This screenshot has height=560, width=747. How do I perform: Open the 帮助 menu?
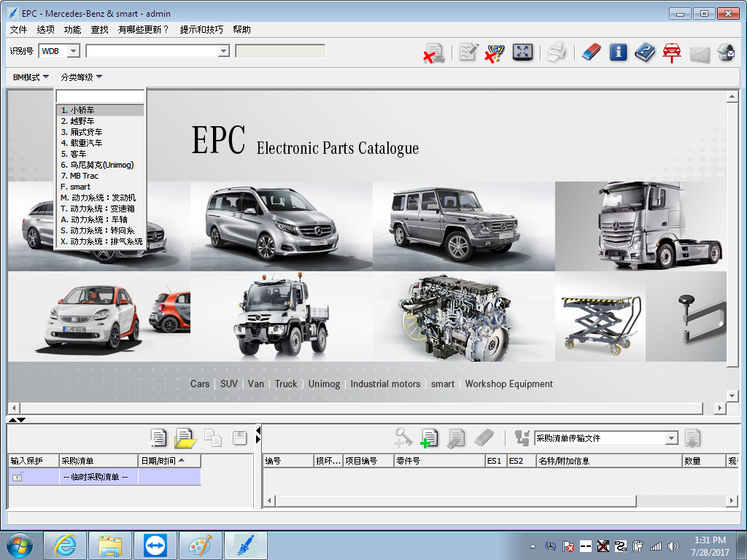[241, 29]
